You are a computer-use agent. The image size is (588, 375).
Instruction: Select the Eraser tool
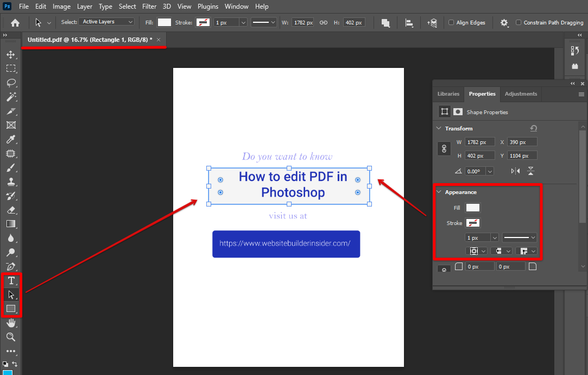(x=10, y=210)
